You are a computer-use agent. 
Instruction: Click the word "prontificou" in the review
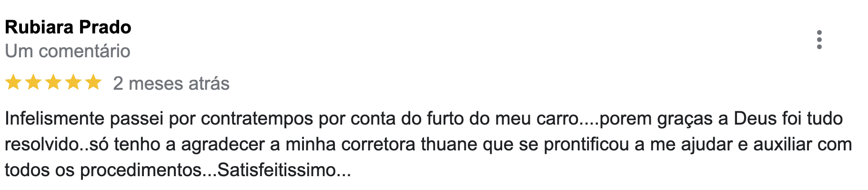(x=586, y=144)
